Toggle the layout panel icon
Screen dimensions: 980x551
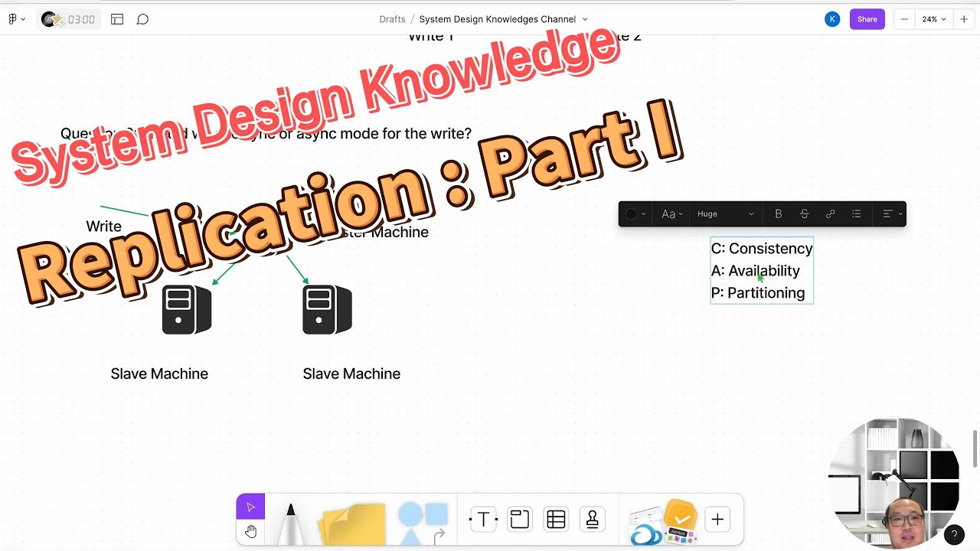117,19
